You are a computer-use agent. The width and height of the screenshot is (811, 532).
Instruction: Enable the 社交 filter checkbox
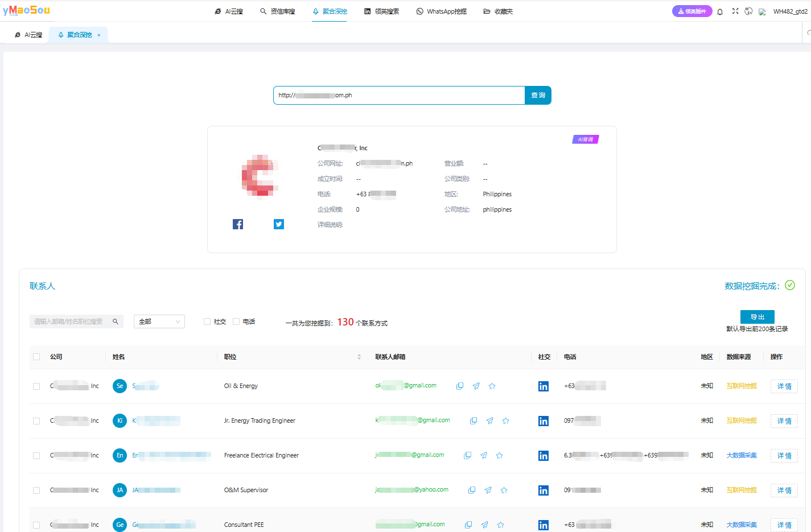[x=207, y=321]
